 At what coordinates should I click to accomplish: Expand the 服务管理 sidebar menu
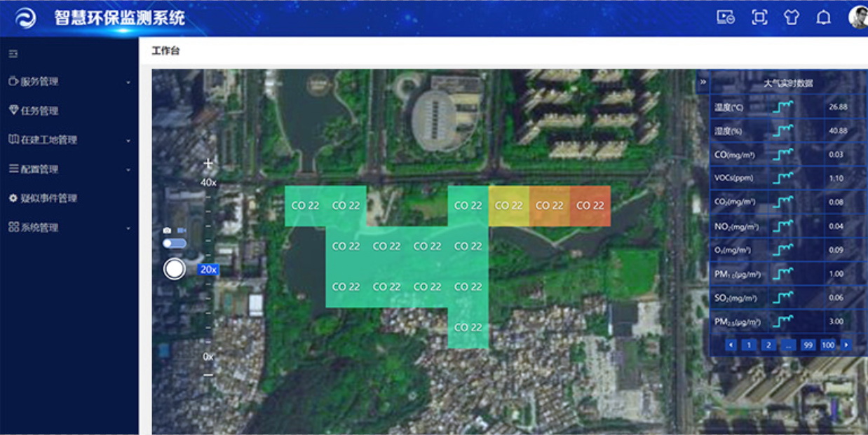point(69,82)
